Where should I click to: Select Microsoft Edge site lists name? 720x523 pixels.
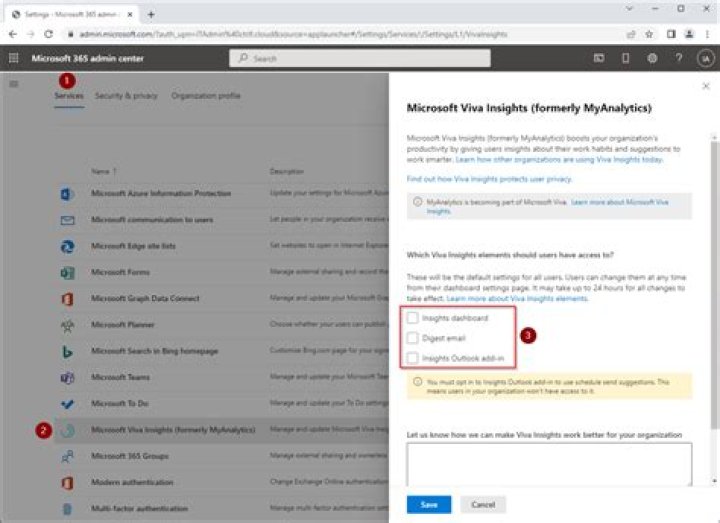point(133,246)
